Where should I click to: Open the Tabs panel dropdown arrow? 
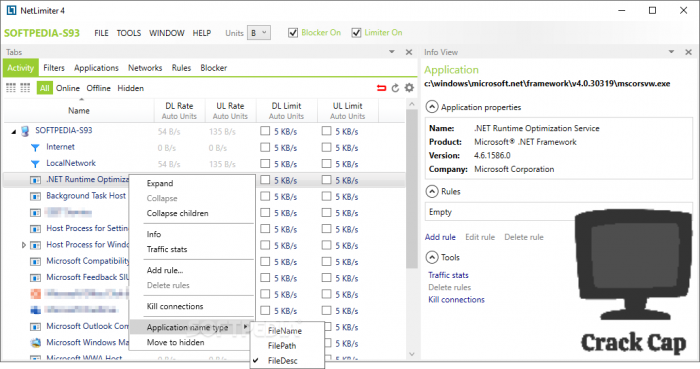392,52
